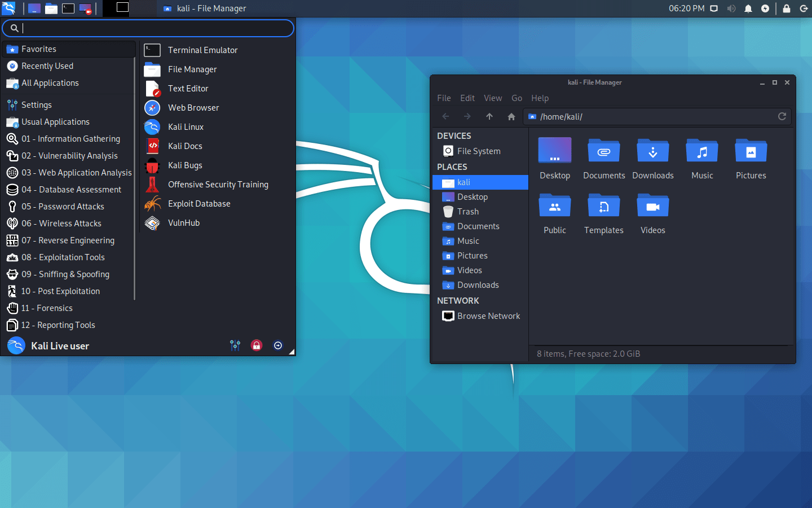
Task: Select the Favorites category
Action: tap(69, 49)
